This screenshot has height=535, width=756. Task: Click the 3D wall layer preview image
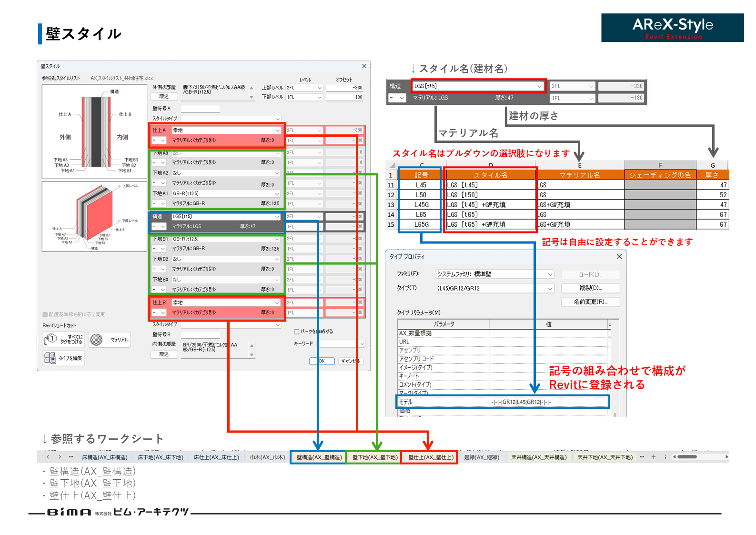pos(94,216)
